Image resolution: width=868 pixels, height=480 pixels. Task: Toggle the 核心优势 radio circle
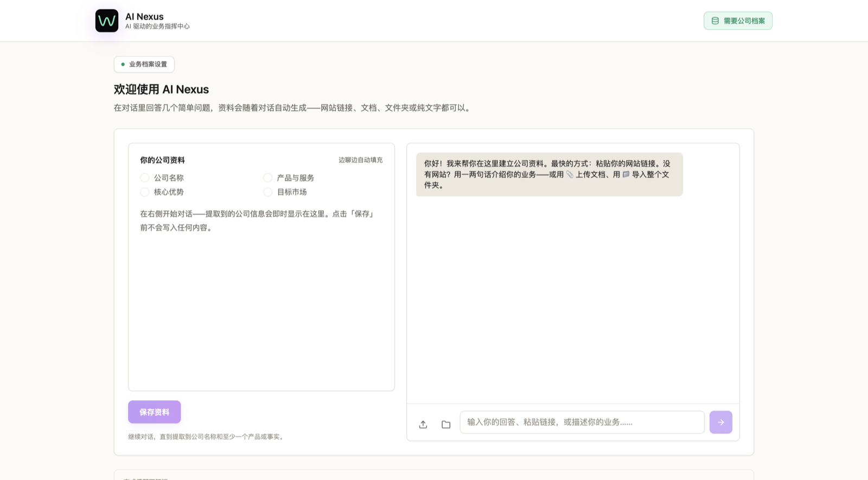point(145,192)
